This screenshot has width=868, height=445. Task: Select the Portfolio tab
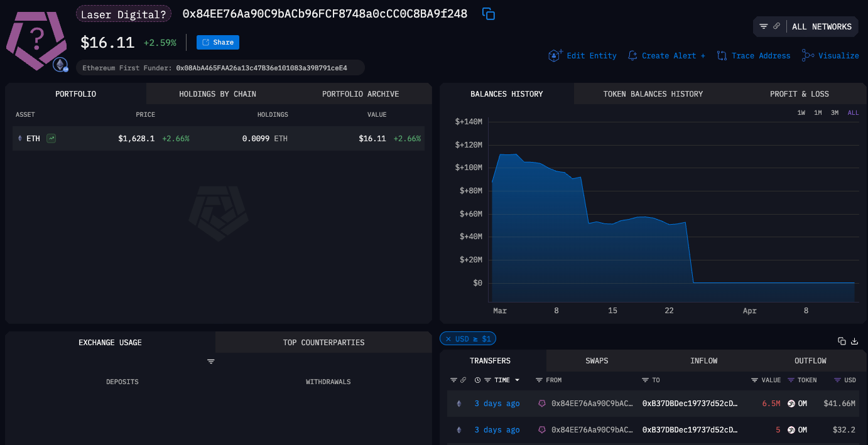tap(75, 94)
